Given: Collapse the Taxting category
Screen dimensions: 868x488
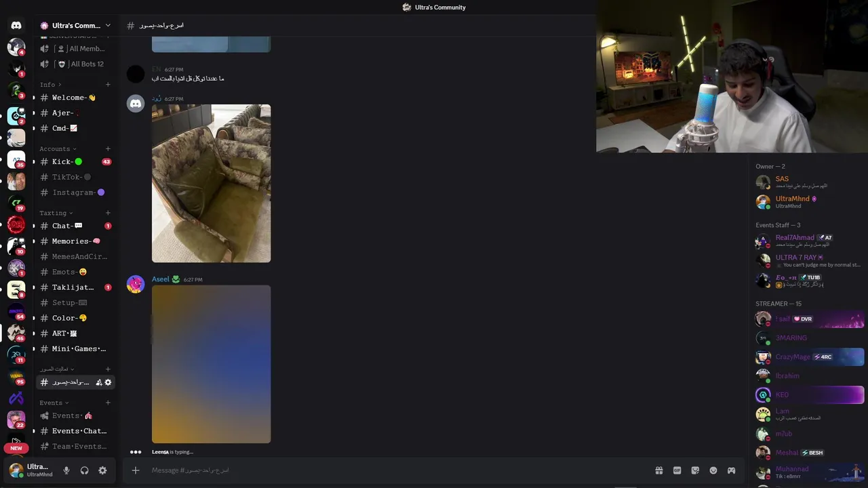Looking at the screenshot, I should (56, 213).
